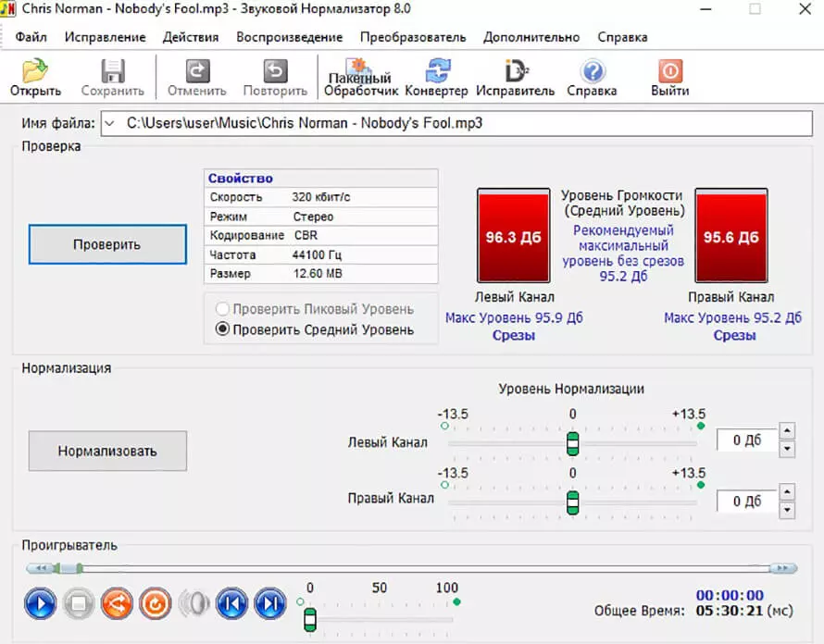Screen dimensions: 824x644
Task: Open the Пакетный Обработчик tool
Action: pos(361,77)
